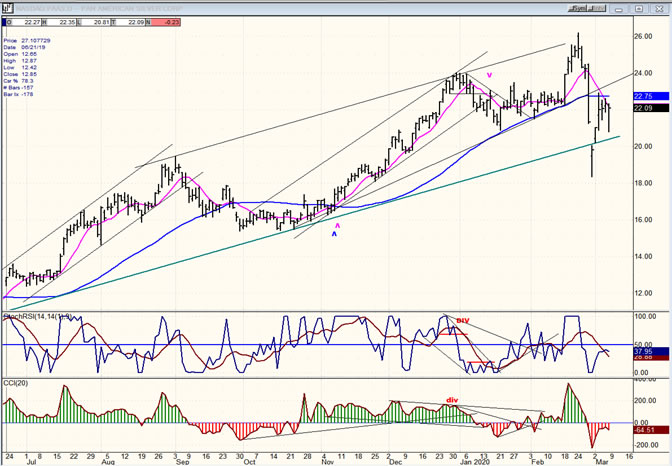This screenshot has height=466, width=672.
Task: Close the Pan American Silver chart window
Action: click(x=659, y=6)
